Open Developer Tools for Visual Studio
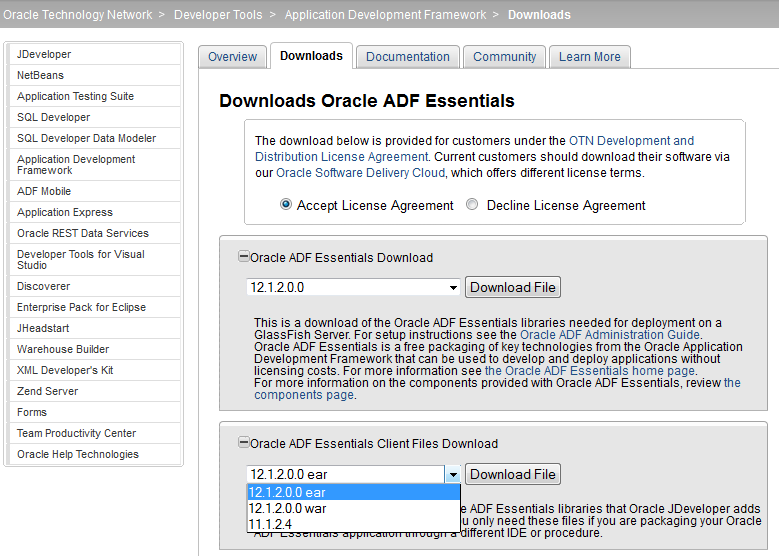The height and width of the screenshot is (556, 779). [95, 259]
